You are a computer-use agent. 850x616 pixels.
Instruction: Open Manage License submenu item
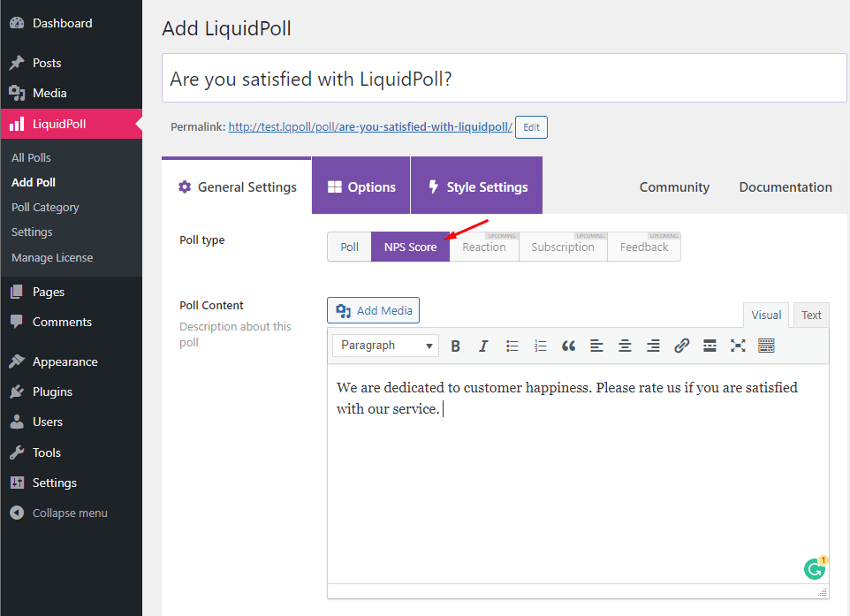click(x=52, y=257)
